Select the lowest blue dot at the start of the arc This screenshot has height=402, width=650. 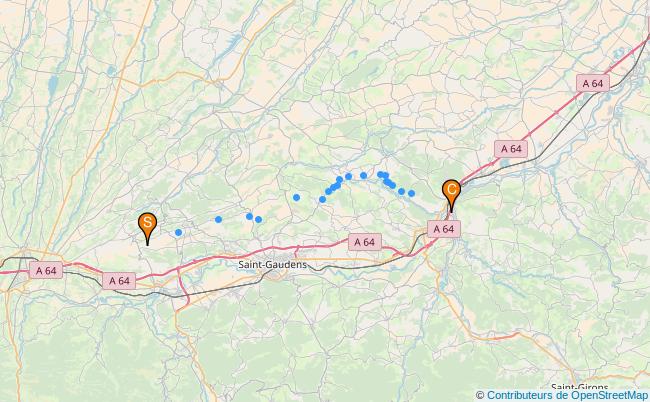[x=322, y=199]
